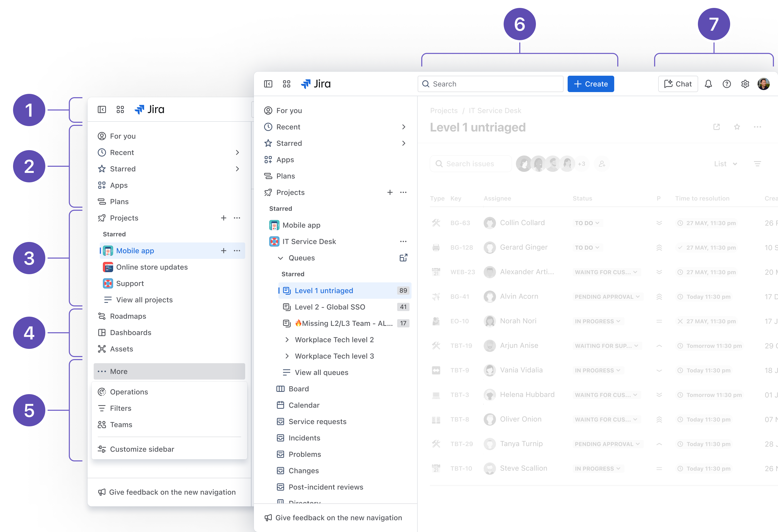778x532 pixels.
Task: Open the TO DO status dropdown for BG-63
Action: tap(587, 223)
